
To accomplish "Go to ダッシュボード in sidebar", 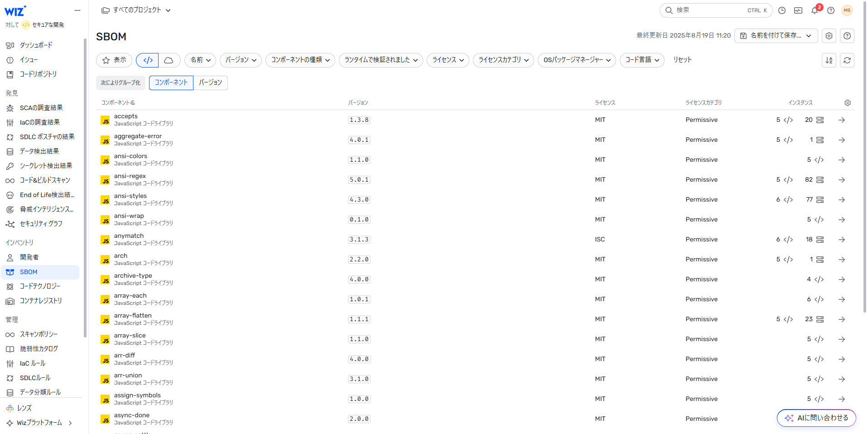I will 36,45.
